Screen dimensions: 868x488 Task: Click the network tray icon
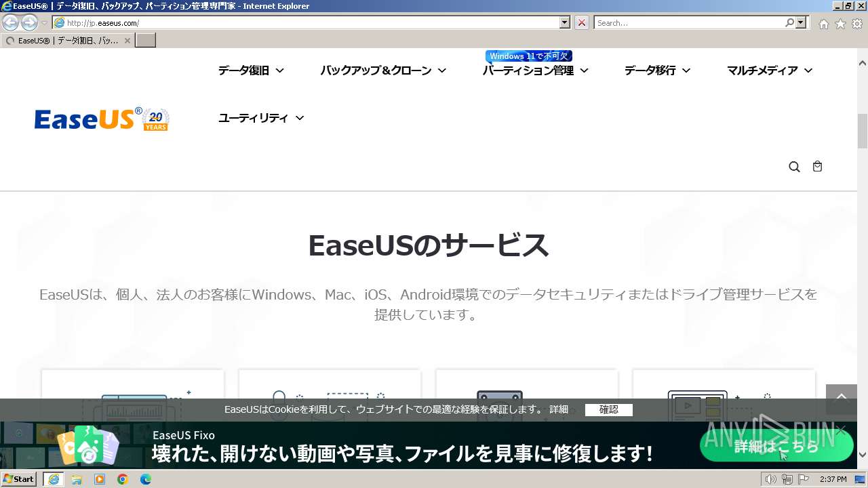[787, 479]
